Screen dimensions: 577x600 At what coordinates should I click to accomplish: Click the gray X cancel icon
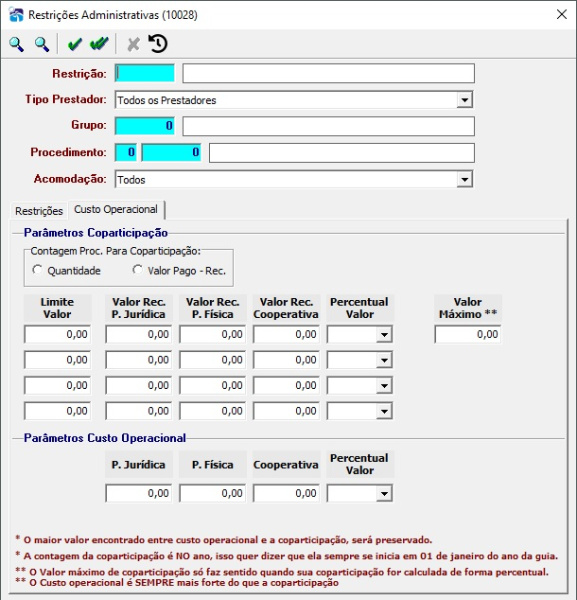pos(133,44)
